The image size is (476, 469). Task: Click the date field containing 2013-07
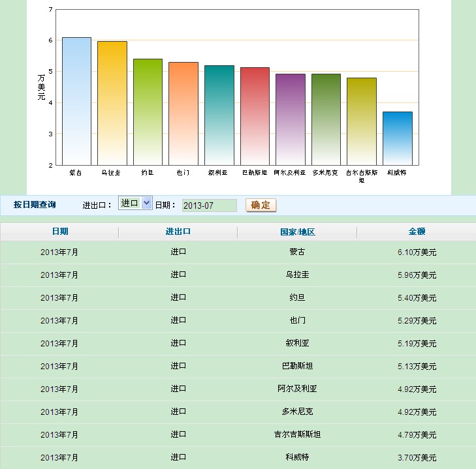(x=209, y=205)
